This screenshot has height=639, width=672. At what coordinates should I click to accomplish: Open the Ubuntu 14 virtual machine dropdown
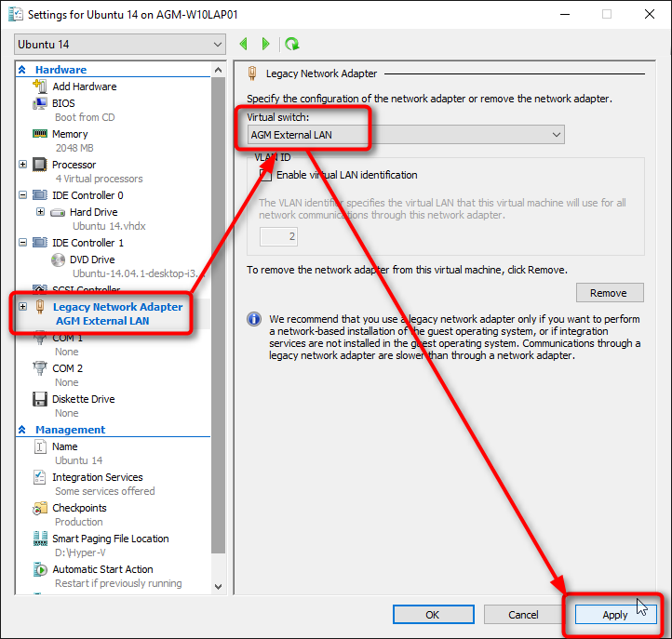(x=120, y=45)
